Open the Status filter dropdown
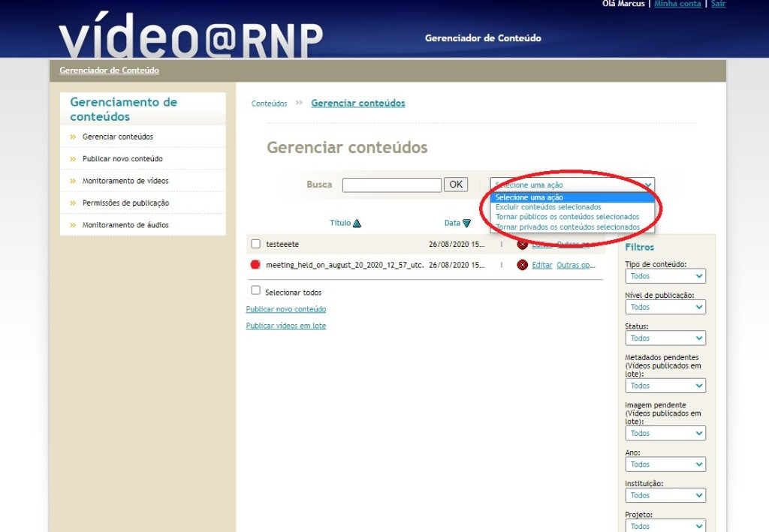 [x=665, y=338]
